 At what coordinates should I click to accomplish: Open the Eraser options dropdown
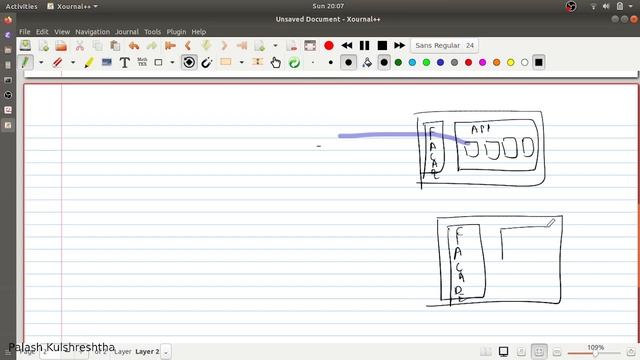tap(73, 62)
